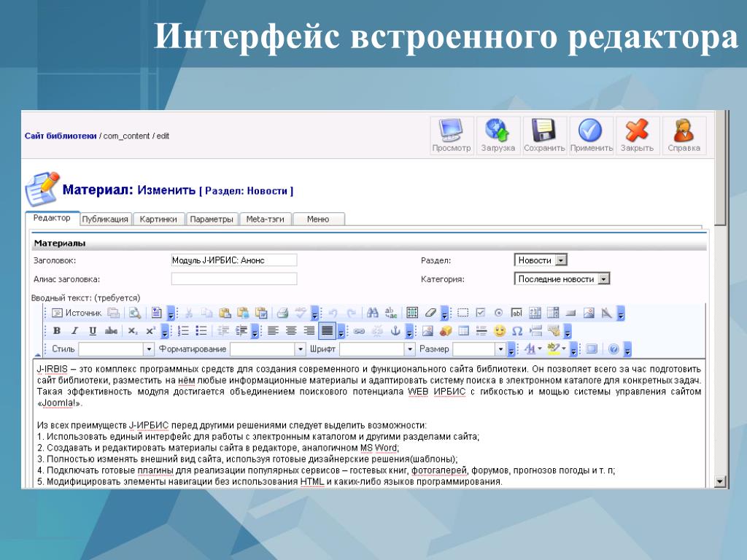Screen dimensions: 747x560
Task: Insert a smiley via the emoticon icon
Action: click(500, 331)
